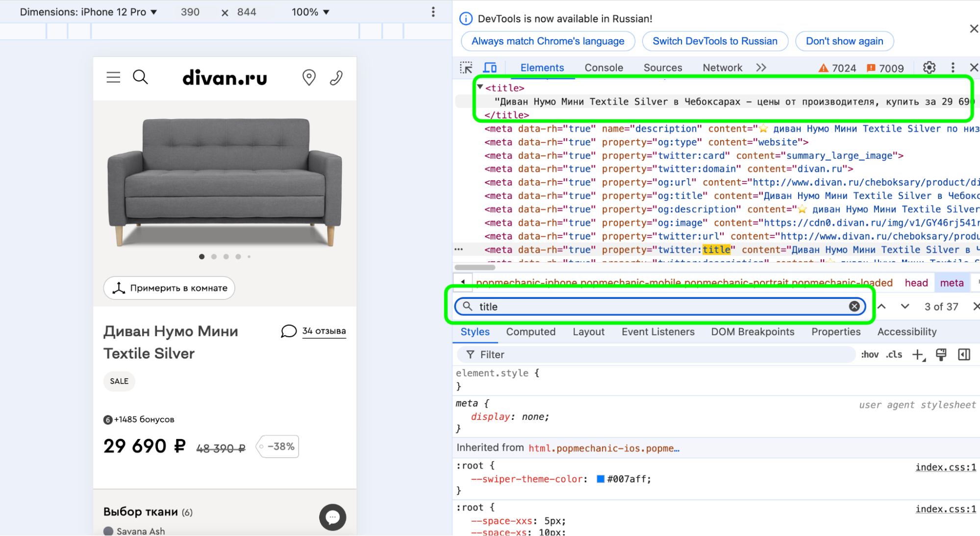The image size is (980, 536).
Task: Toggle rendering emulations paintbrush icon
Action: (x=941, y=355)
